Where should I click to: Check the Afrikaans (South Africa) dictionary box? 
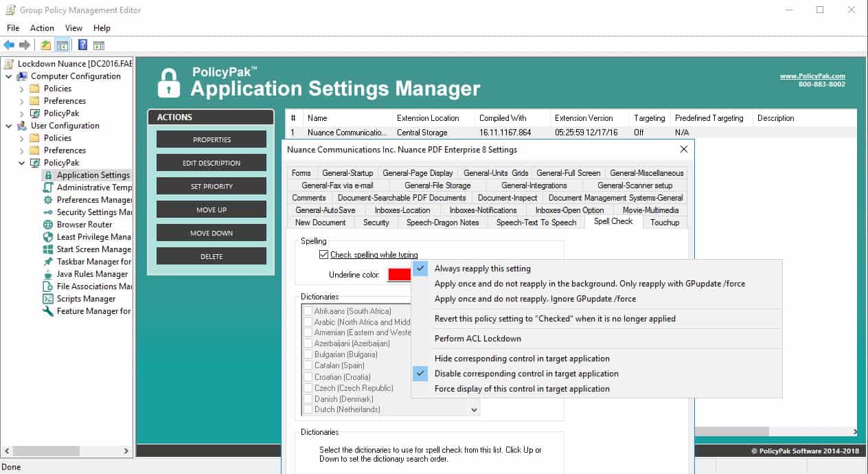308,311
